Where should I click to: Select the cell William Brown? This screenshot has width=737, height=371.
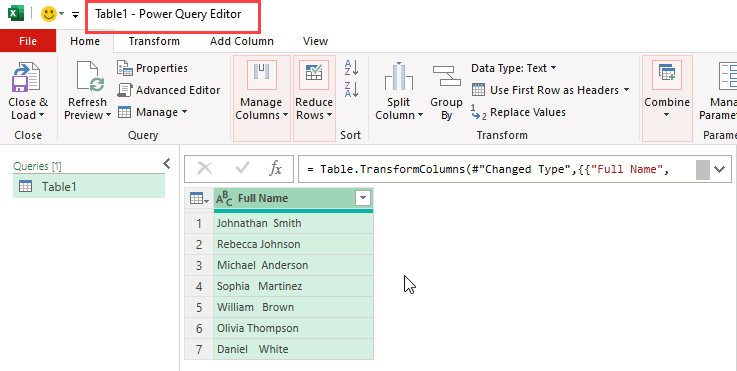pos(293,308)
